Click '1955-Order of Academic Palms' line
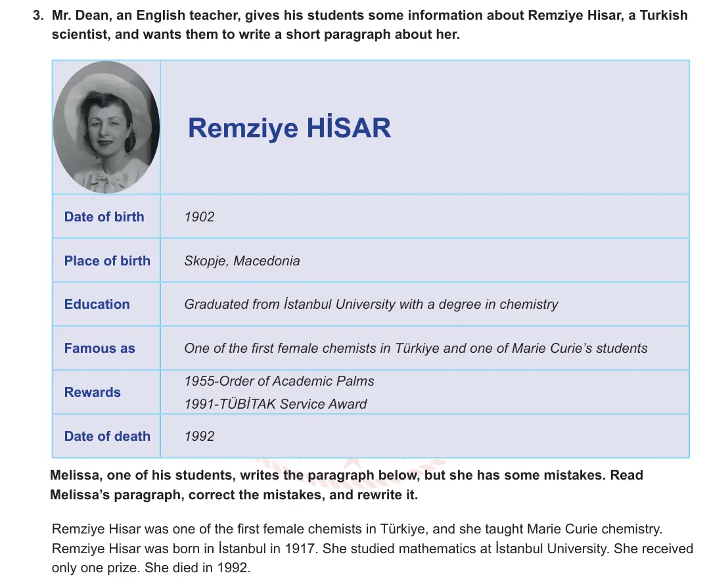This screenshot has width=709, height=588. pos(279,381)
